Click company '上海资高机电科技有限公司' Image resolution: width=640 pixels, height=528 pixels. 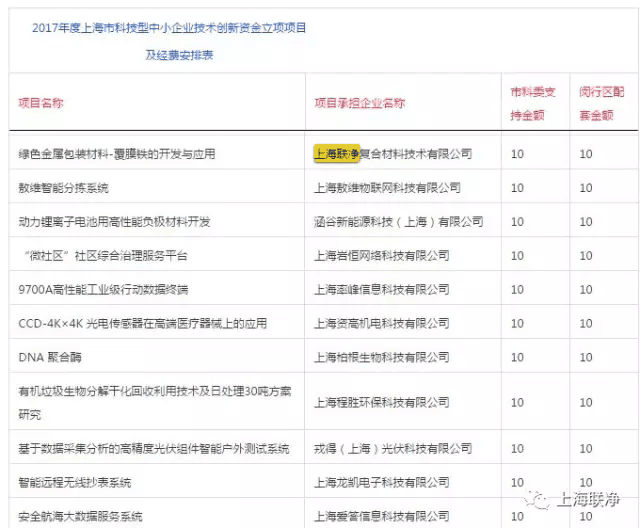(x=381, y=323)
